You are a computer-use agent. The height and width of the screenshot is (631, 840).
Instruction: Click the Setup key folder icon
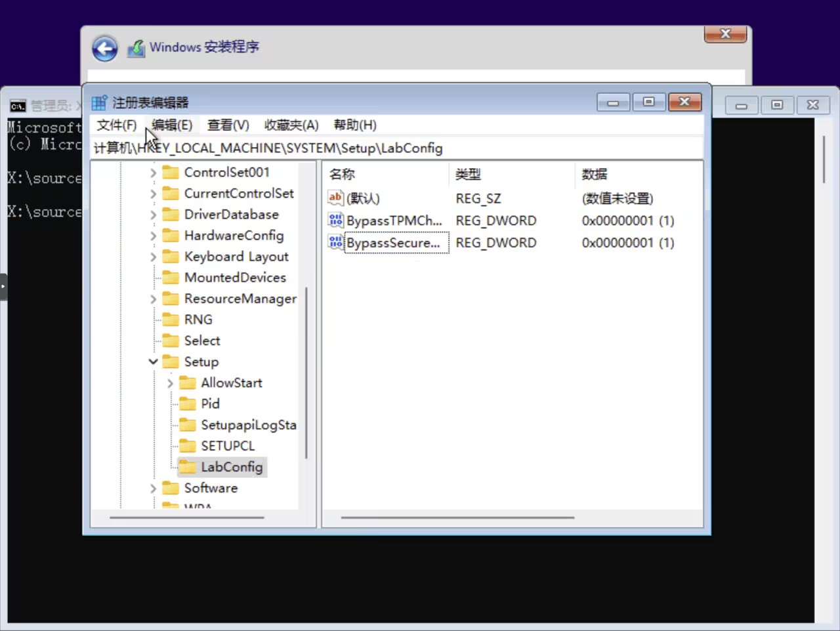click(171, 361)
